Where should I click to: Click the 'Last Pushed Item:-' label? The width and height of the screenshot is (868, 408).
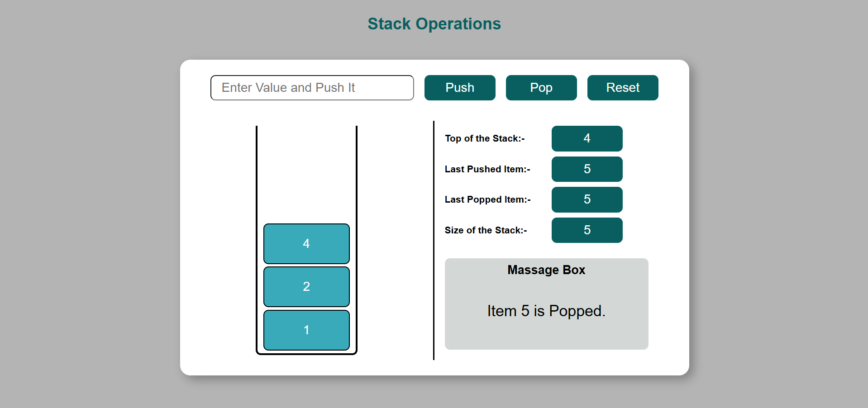tap(487, 169)
